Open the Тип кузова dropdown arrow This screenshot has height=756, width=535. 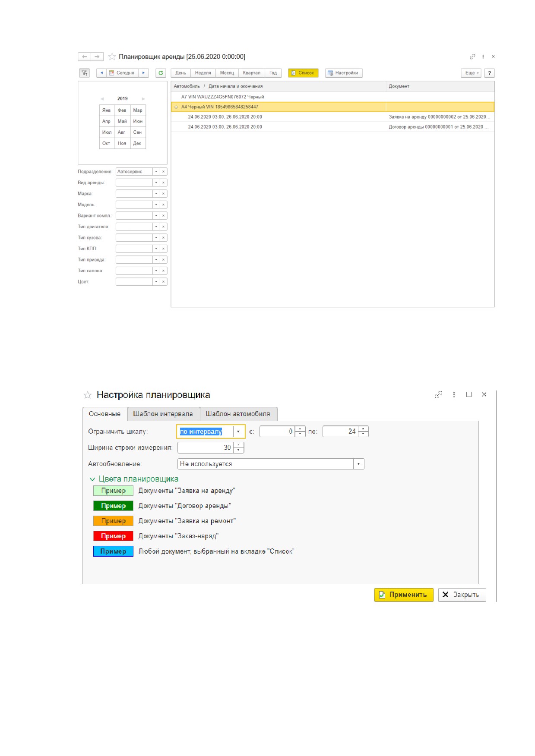(156, 238)
